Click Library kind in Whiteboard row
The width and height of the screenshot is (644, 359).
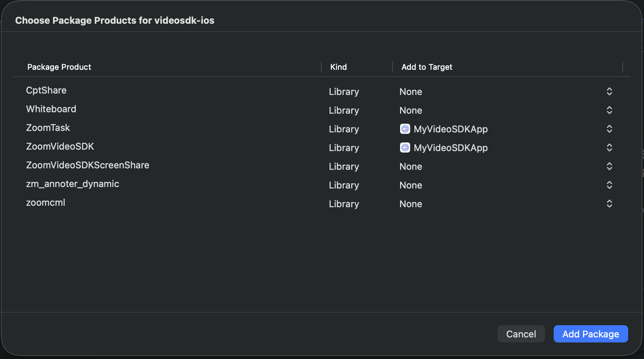coord(344,110)
